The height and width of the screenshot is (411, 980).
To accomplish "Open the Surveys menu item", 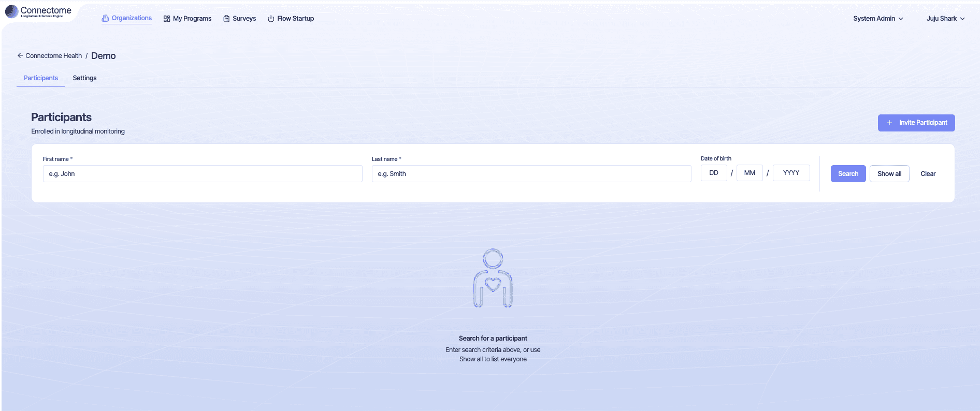I will click(x=239, y=19).
